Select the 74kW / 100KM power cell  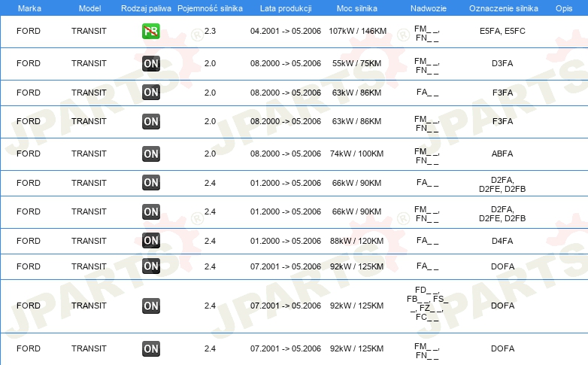(356, 154)
